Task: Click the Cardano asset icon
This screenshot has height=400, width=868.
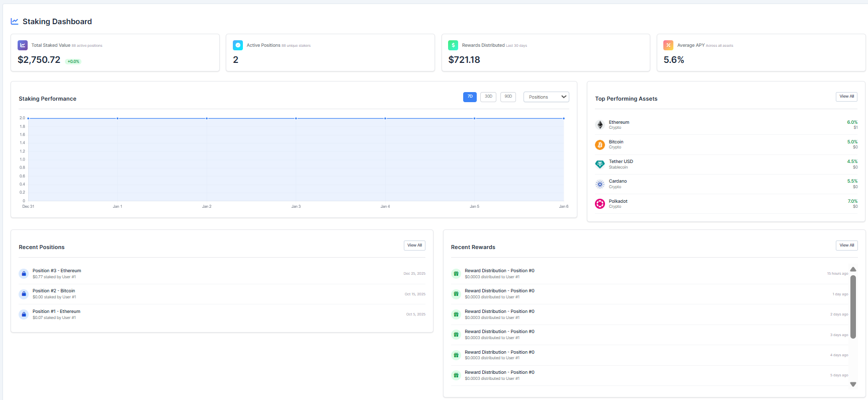Action: click(x=599, y=184)
